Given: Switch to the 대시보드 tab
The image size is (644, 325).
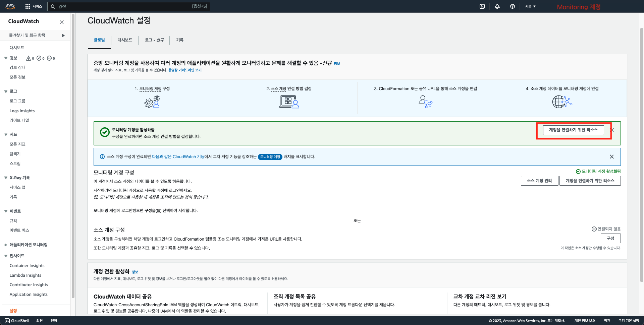Looking at the screenshot, I should 124,40.
